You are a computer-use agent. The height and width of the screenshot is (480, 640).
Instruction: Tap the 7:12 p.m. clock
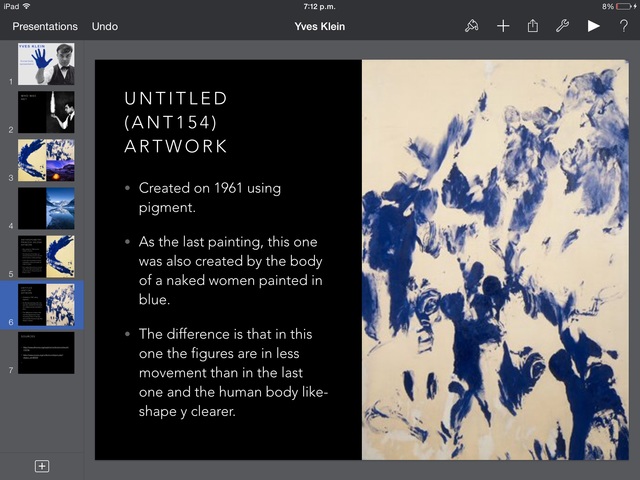tap(320, 6)
